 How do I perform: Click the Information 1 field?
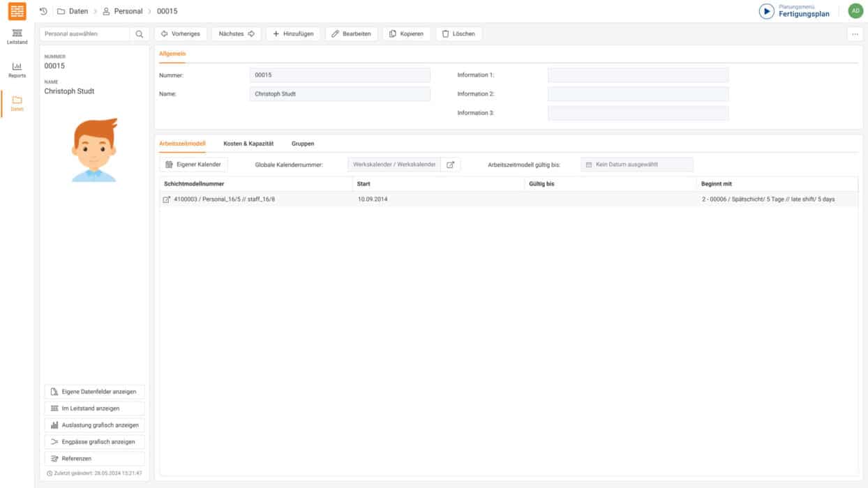coord(638,75)
